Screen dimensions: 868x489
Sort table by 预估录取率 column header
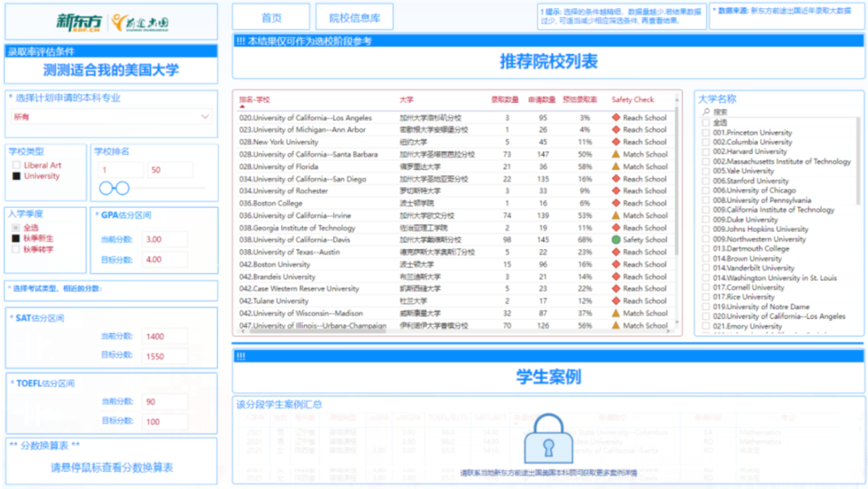pos(579,100)
